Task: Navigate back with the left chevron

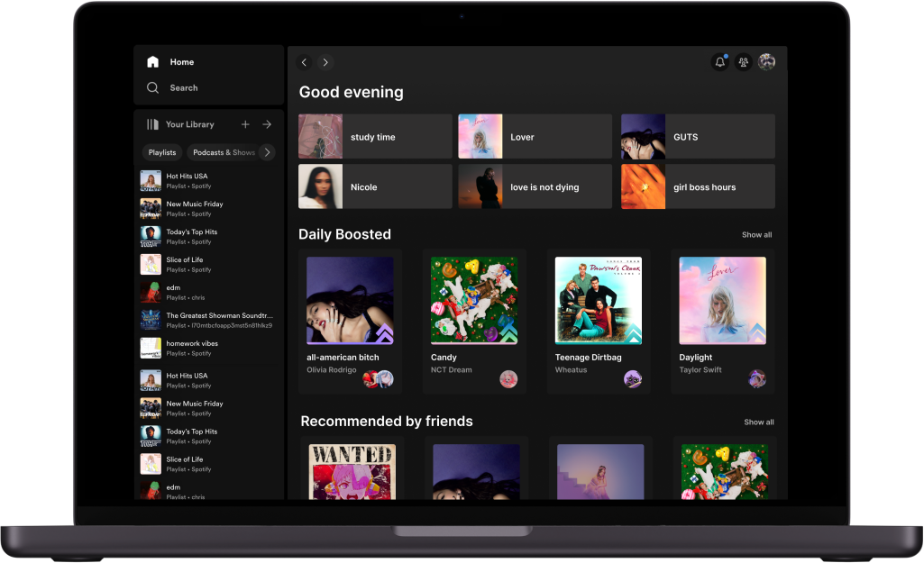Action: coord(304,62)
